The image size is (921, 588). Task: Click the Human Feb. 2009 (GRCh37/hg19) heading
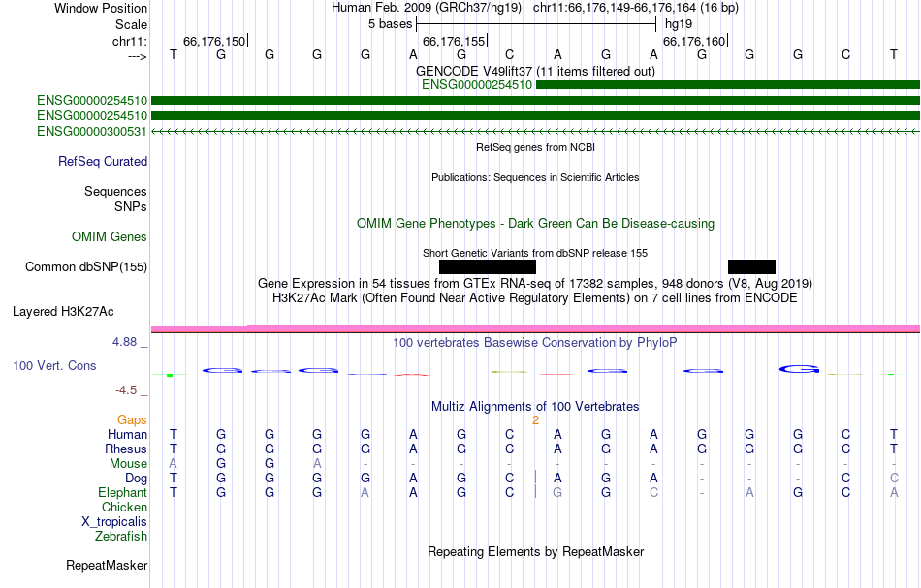[427, 8]
